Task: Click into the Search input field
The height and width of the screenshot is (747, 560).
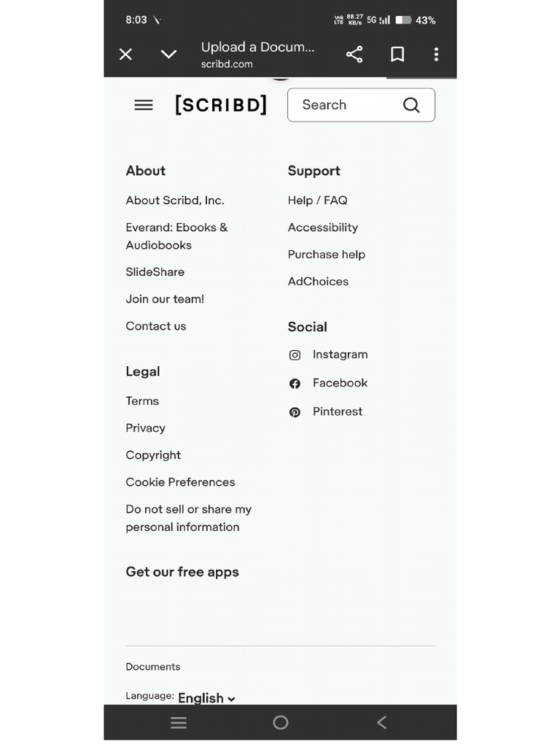Action: 346,105
